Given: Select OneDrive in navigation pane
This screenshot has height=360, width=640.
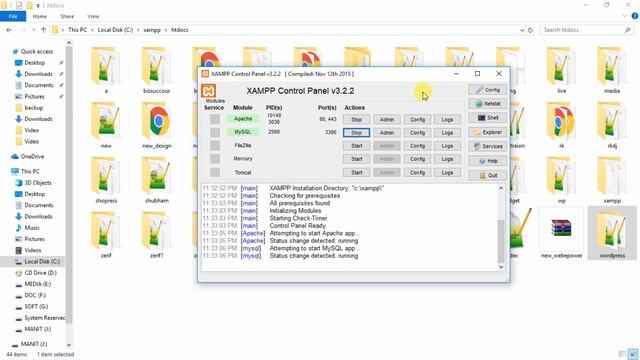Looking at the screenshot, I should 32,156.
